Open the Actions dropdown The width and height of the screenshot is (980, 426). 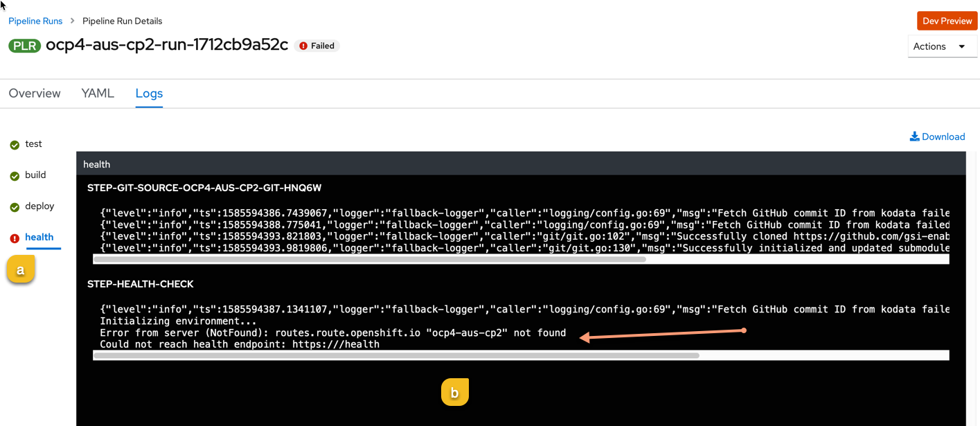coord(942,46)
